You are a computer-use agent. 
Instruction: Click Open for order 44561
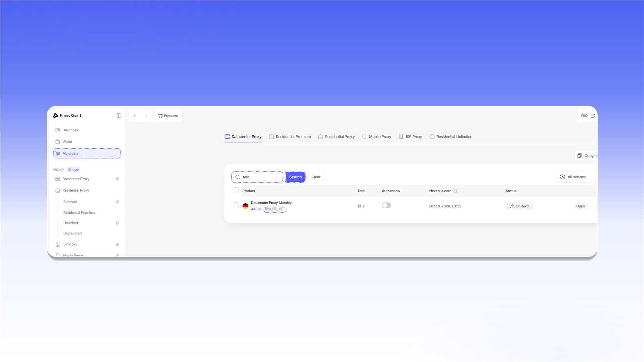[x=580, y=206]
